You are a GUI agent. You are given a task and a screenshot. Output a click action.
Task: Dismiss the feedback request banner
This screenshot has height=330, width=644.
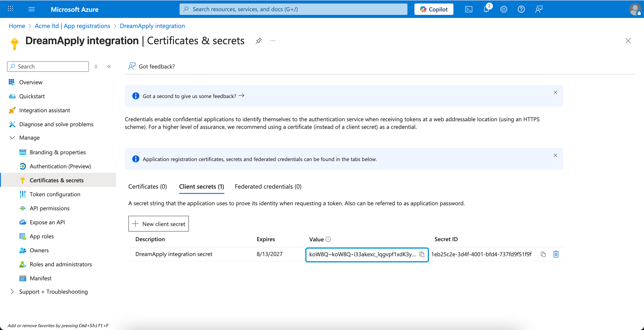tap(555, 92)
